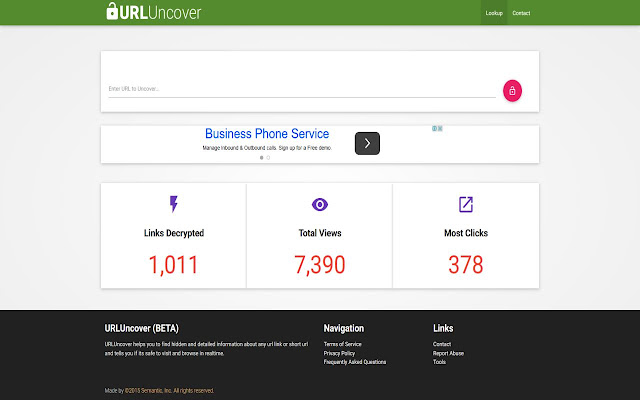
Task: Click the pink unlock submit button
Action: [x=512, y=91]
